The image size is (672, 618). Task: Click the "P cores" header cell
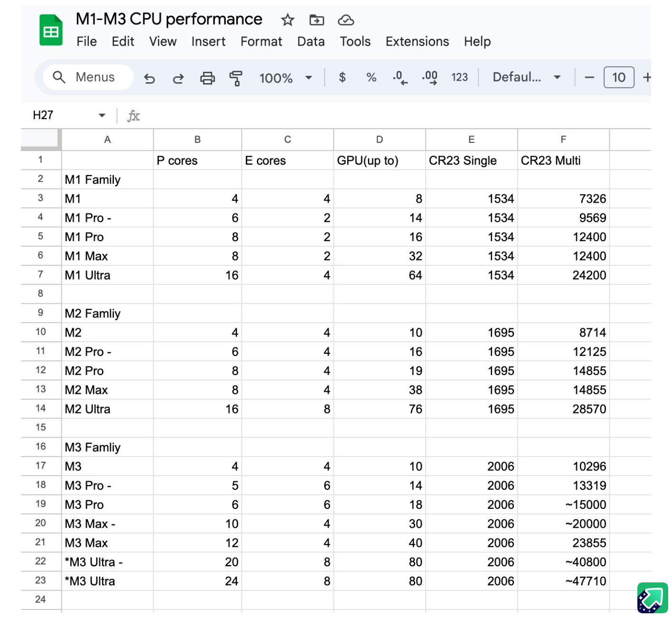click(x=197, y=160)
